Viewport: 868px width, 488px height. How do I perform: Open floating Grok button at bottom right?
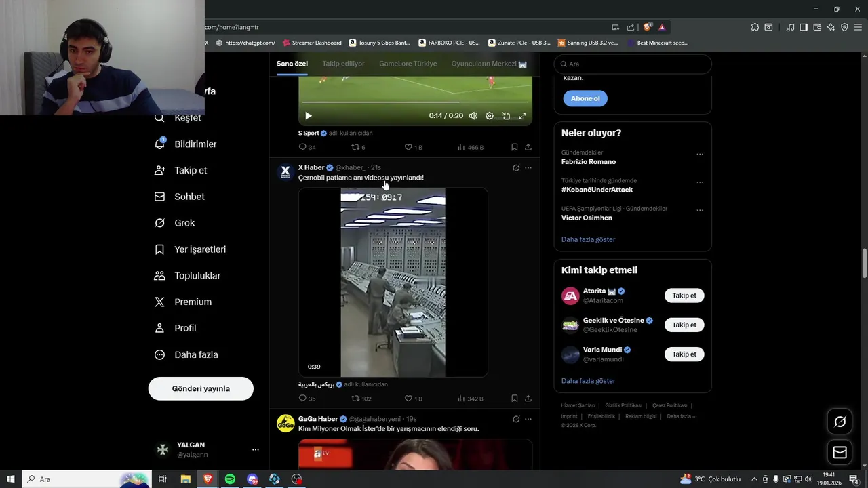[x=840, y=422]
